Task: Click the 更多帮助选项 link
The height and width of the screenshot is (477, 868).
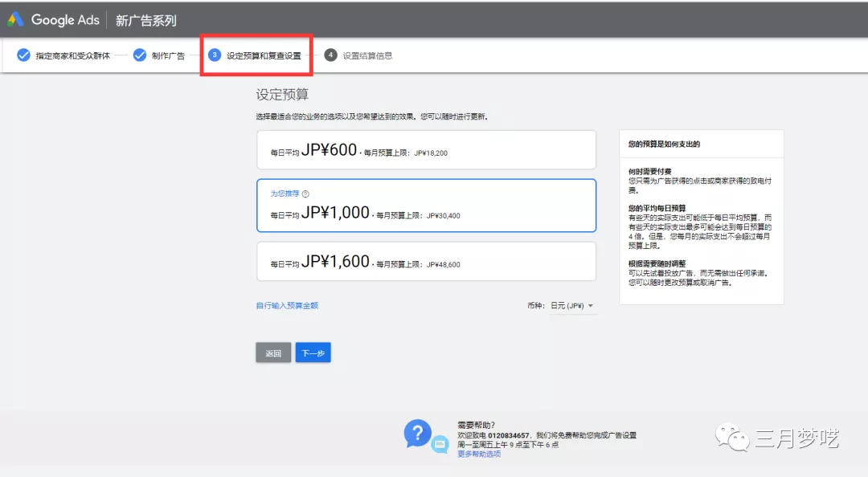Action: (x=481, y=454)
